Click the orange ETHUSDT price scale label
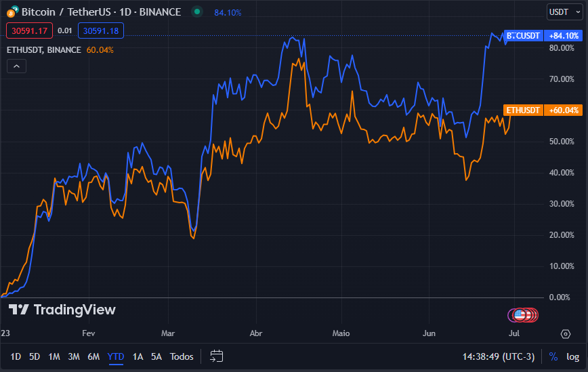The width and height of the screenshot is (588, 372). tap(523, 110)
